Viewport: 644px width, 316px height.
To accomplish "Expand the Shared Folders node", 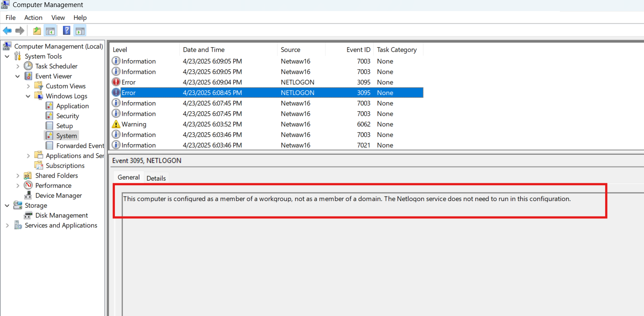I will [x=18, y=175].
